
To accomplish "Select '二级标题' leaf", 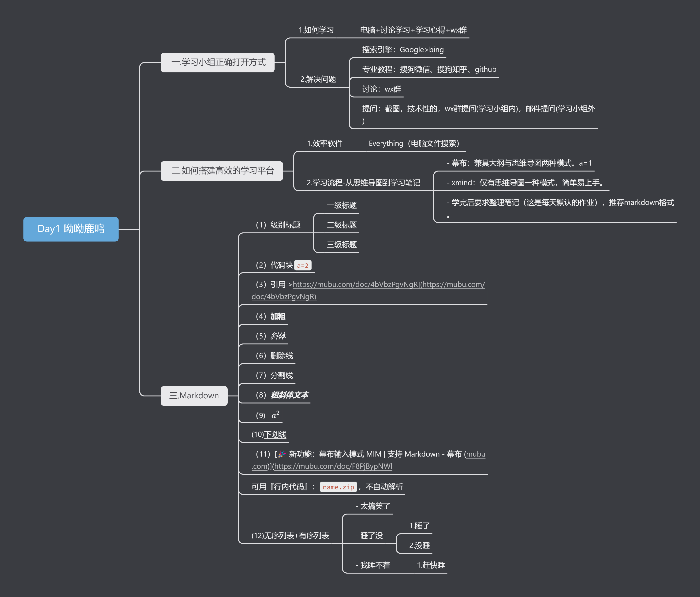I will (x=342, y=225).
